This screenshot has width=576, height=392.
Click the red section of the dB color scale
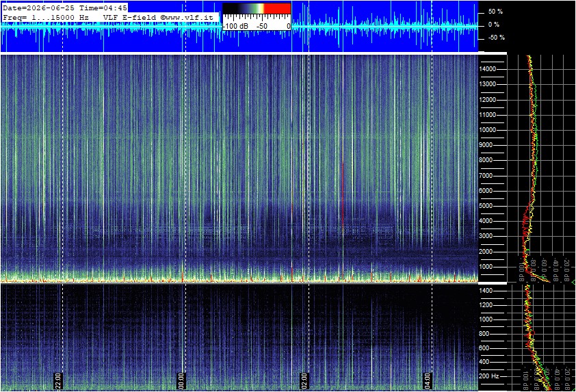click(278, 9)
